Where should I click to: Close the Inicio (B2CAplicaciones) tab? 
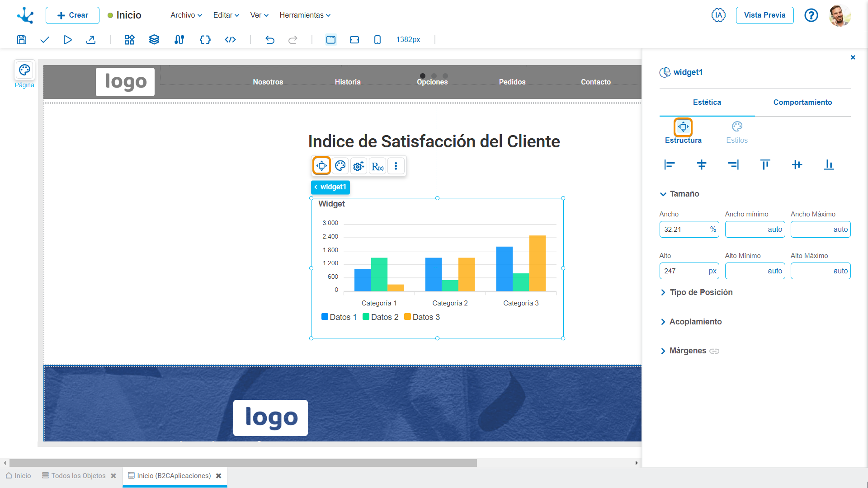219,476
